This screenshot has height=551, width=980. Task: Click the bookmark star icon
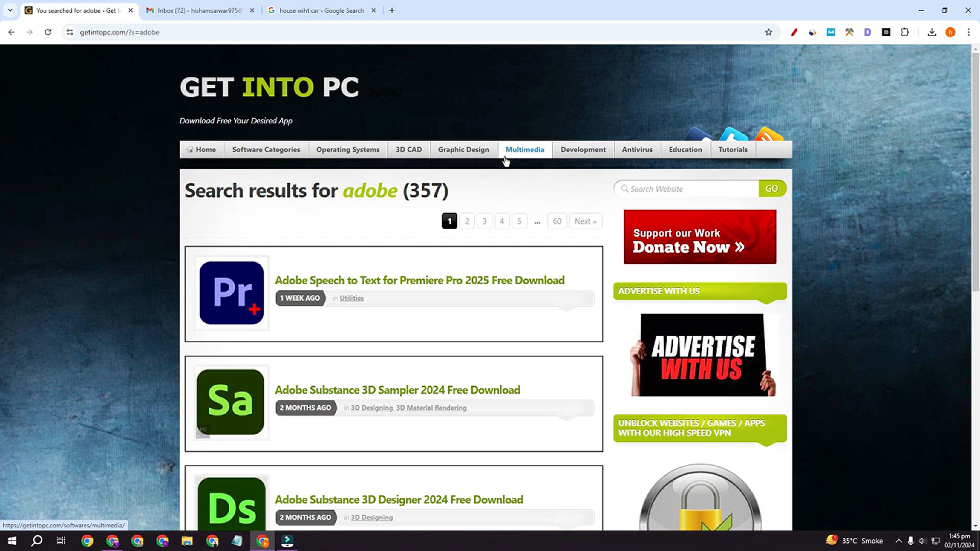(769, 32)
